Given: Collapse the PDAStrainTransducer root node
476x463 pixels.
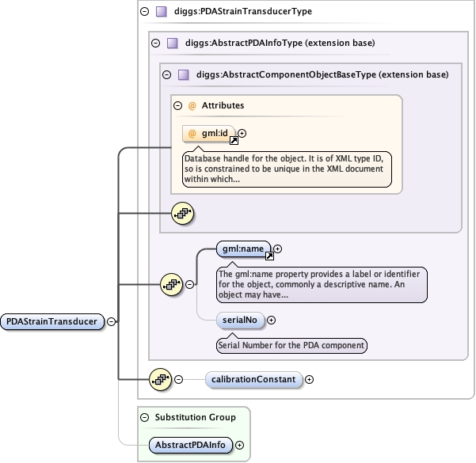Looking at the screenshot, I should (112, 321).
